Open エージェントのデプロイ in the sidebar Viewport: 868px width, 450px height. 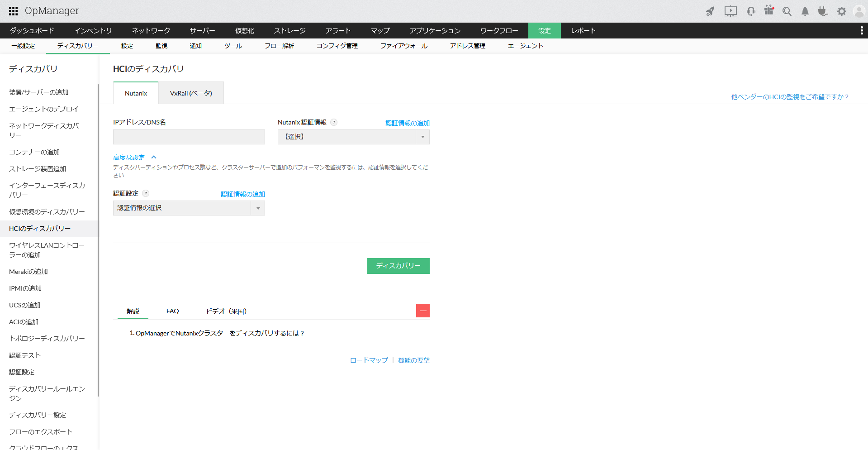pyautogui.click(x=44, y=109)
